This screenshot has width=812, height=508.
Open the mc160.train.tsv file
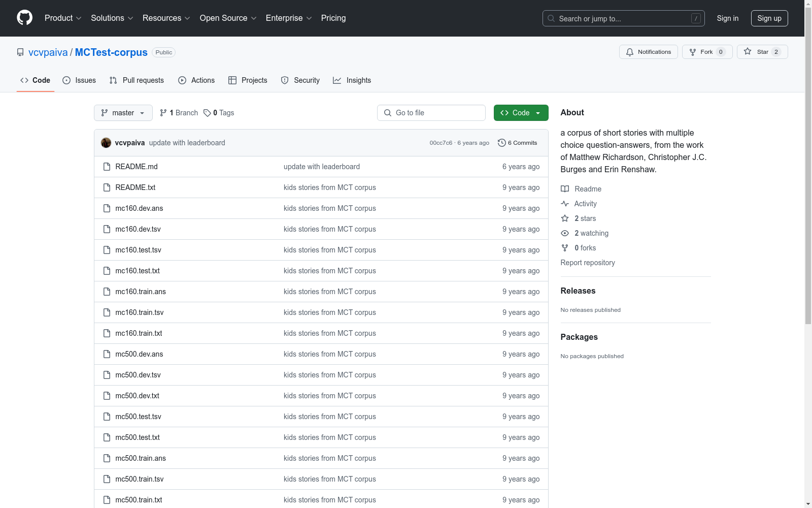[140, 312]
